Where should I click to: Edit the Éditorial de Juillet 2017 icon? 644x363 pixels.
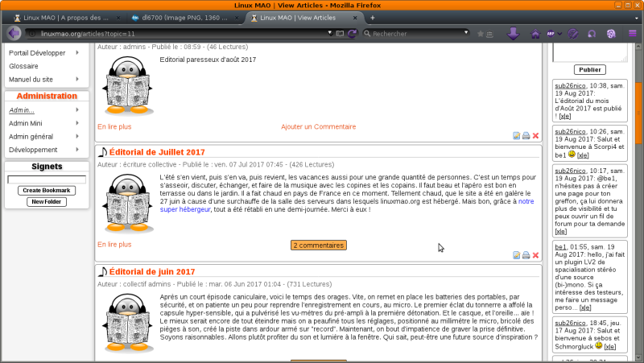click(517, 255)
